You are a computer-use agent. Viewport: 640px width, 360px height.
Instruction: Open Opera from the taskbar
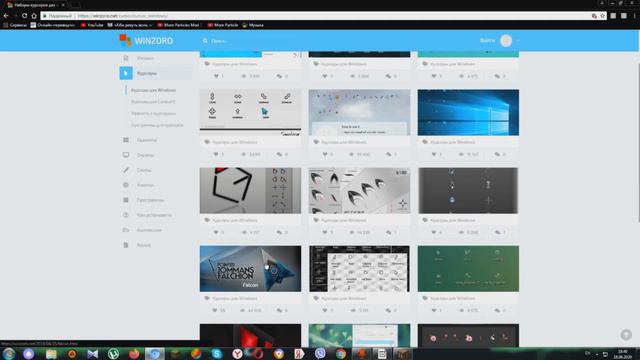point(258,353)
